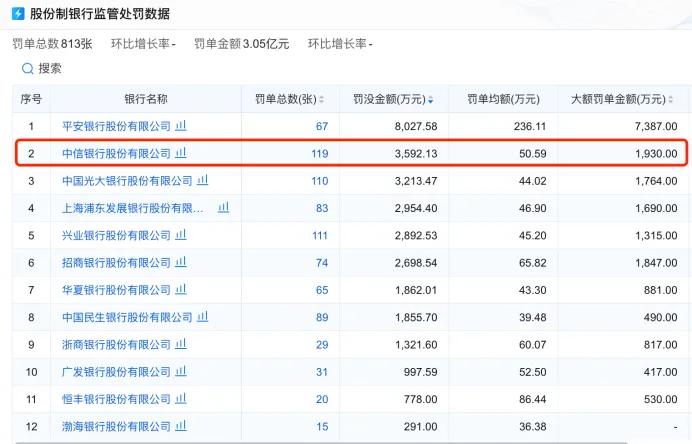Click the 搜索 magnifier icon
This screenshot has width=692, height=444.
[27, 68]
